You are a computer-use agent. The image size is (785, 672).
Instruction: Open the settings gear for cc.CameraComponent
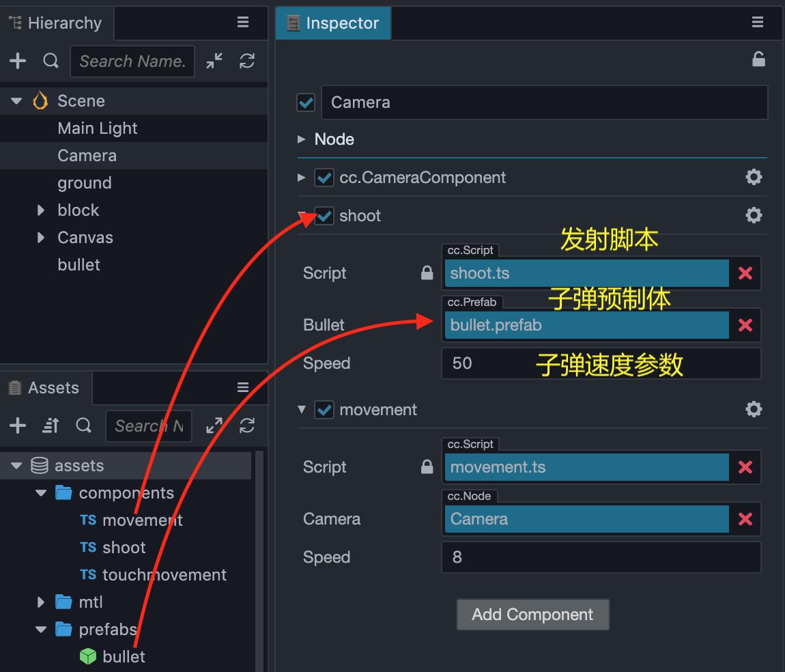pyautogui.click(x=754, y=177)
